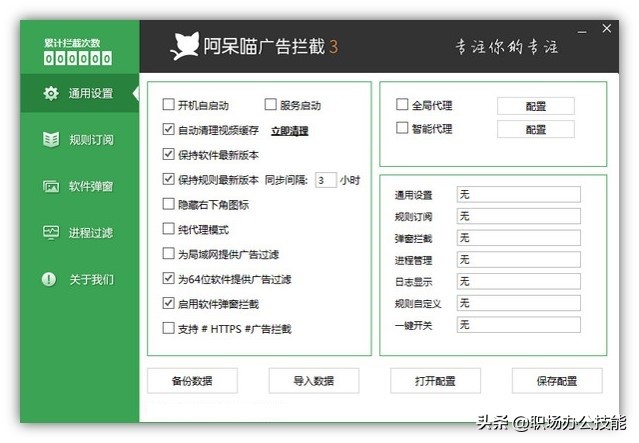
Task: Check the 全局代理 checkbox
Action: (x=402, y=104)
